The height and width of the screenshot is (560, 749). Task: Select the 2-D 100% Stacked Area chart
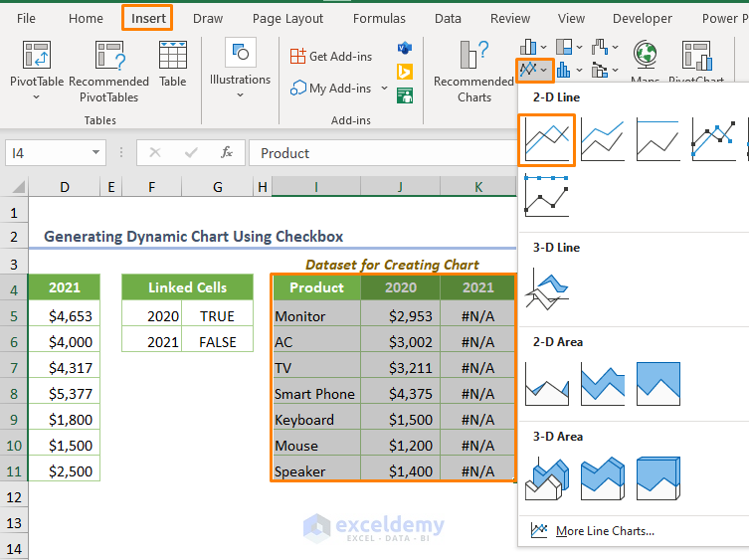point(657,384)
